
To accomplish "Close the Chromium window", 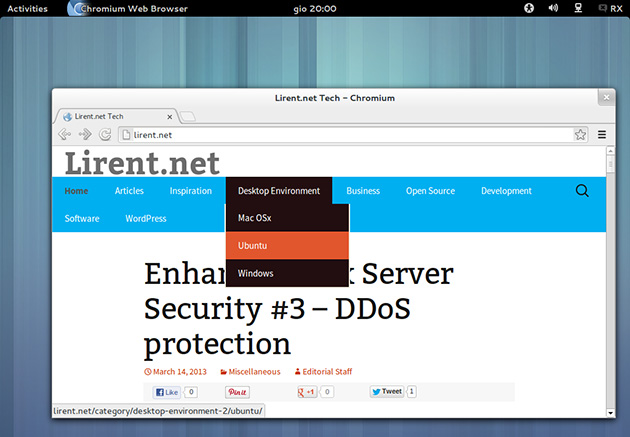I will [606, 98].
